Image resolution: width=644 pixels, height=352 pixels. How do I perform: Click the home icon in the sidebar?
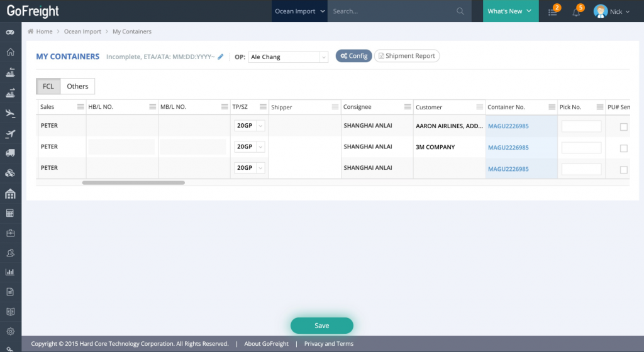(x=10, y=52)
